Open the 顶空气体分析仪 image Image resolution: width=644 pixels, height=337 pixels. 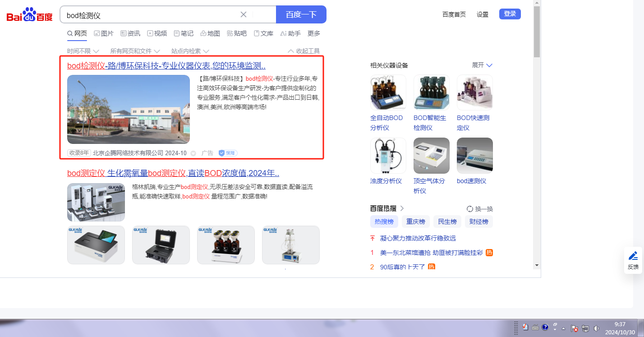[x=432, y=156]
